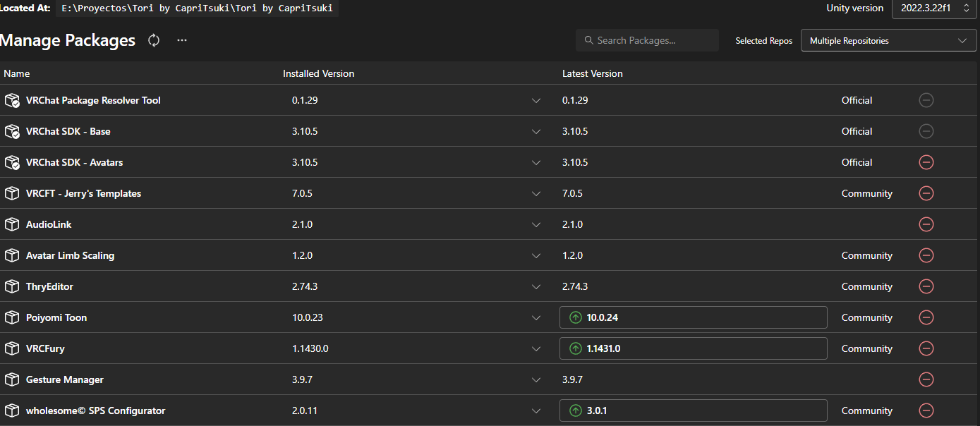Image resolution: width=980 pixels, height=426 pixels.
Task: Click the greyed remove icon for VRChat SDK - Base
Action: tap(926, 131)
